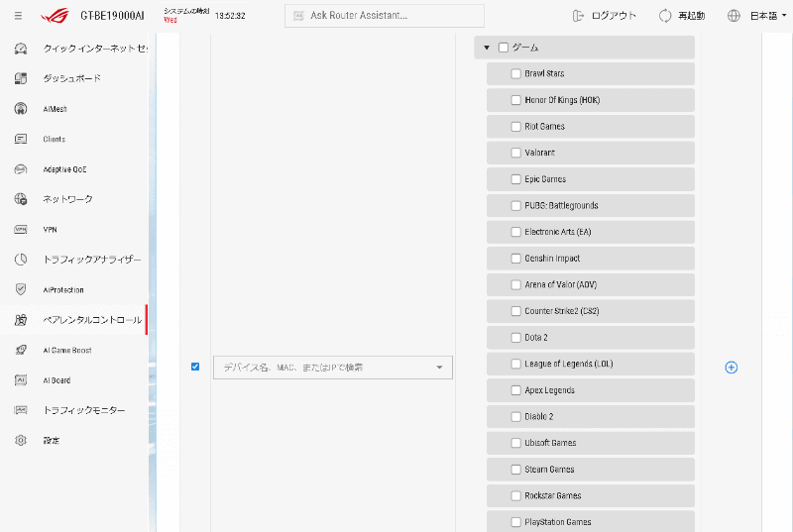Click the VPN sidebar icon
This screenshot has height=532, width=793.
click(x=21, y=230)
